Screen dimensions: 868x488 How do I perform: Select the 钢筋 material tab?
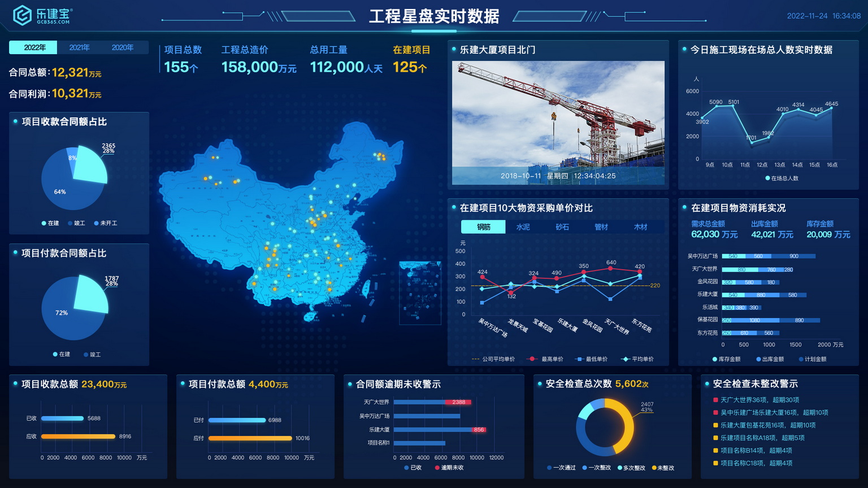coord(483,227)
